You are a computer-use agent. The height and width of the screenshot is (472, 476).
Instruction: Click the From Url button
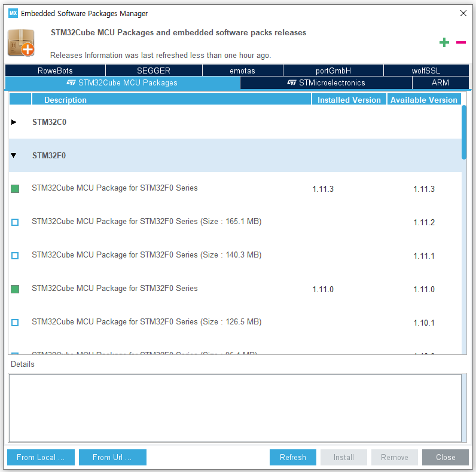(112, 457)
